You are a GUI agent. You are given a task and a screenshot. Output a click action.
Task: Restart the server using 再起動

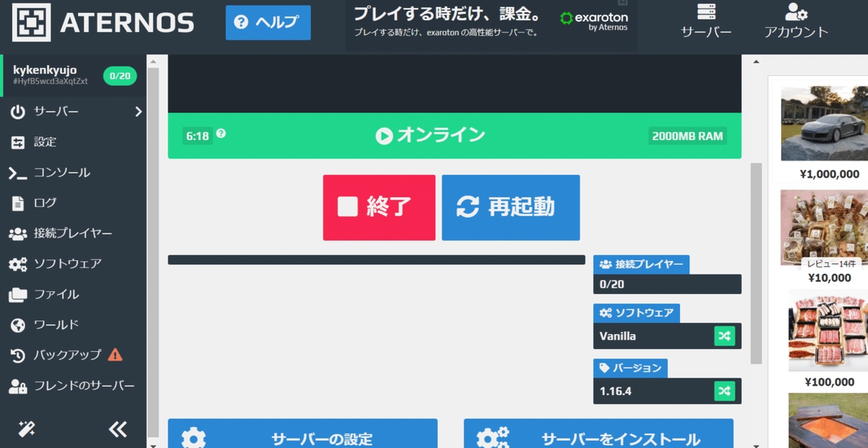click(510, 207)
